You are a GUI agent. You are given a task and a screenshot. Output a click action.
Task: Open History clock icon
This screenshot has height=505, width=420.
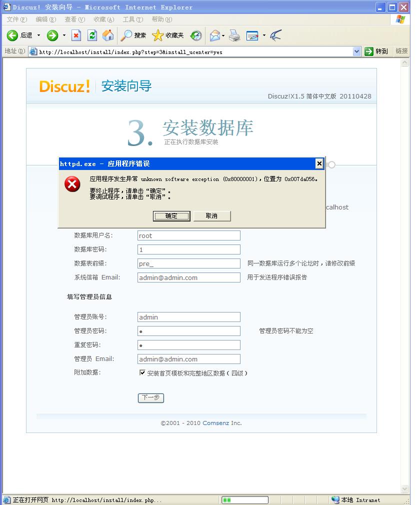196,35
